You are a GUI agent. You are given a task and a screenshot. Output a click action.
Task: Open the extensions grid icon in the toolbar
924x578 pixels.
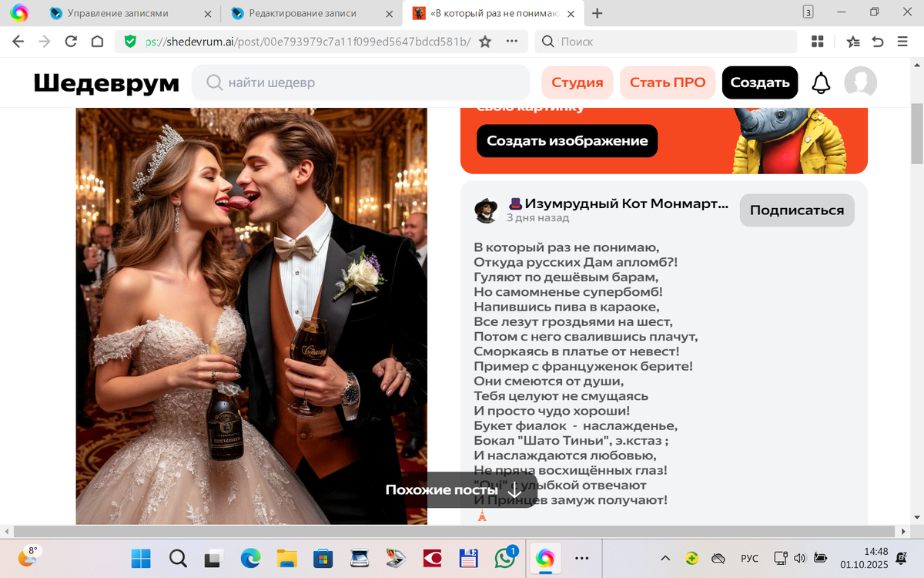point(818,42)
